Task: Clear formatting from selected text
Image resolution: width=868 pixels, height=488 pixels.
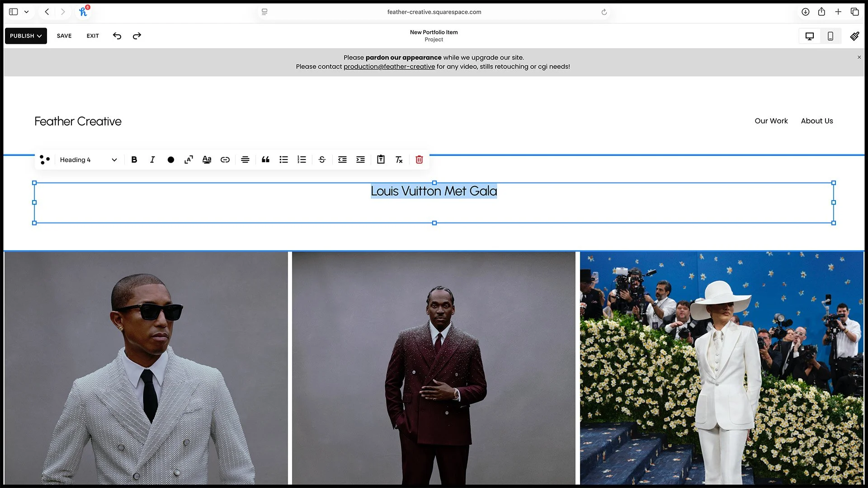Action: click(399, 160)
